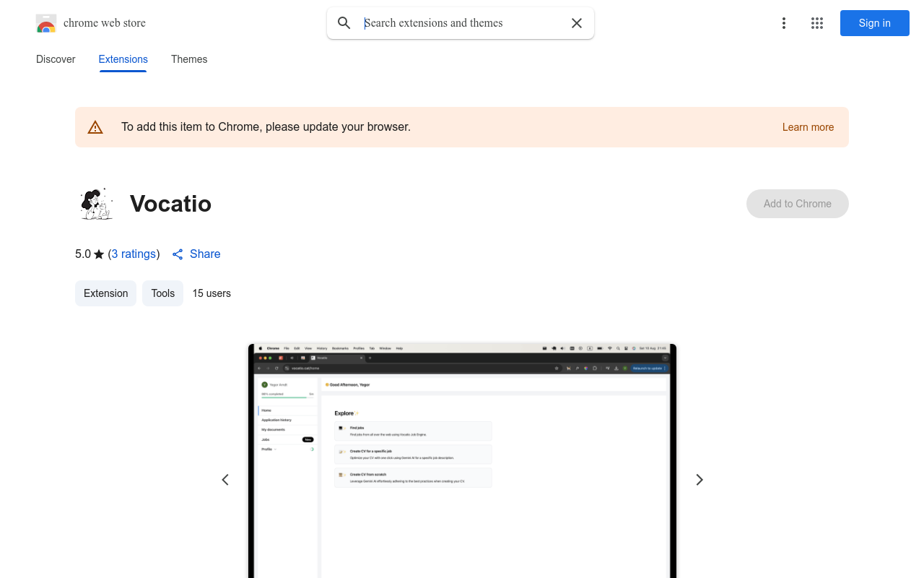Click the Vocatio extension logo
The height and width of the screenshot is (578, 924).
coord(97,204)
